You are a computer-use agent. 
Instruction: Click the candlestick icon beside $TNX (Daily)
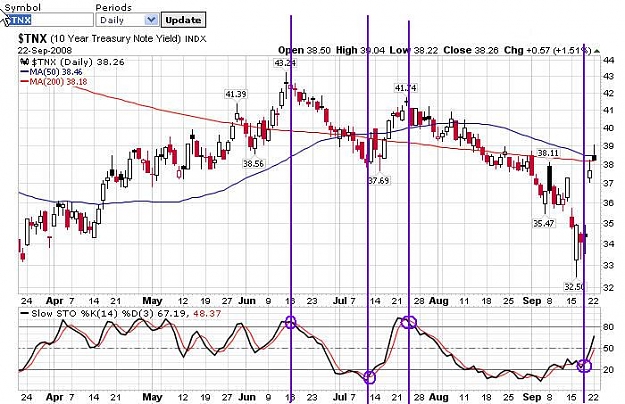(x=25, y=62)
